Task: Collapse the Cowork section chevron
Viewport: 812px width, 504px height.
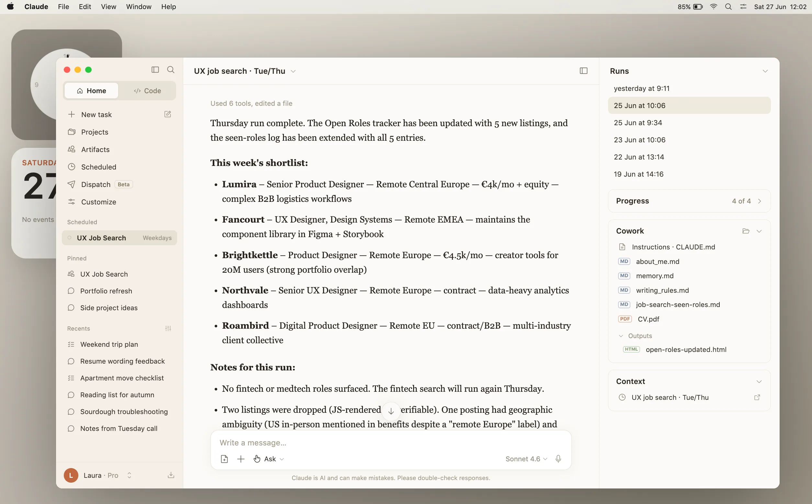Action: click(759, 231)
